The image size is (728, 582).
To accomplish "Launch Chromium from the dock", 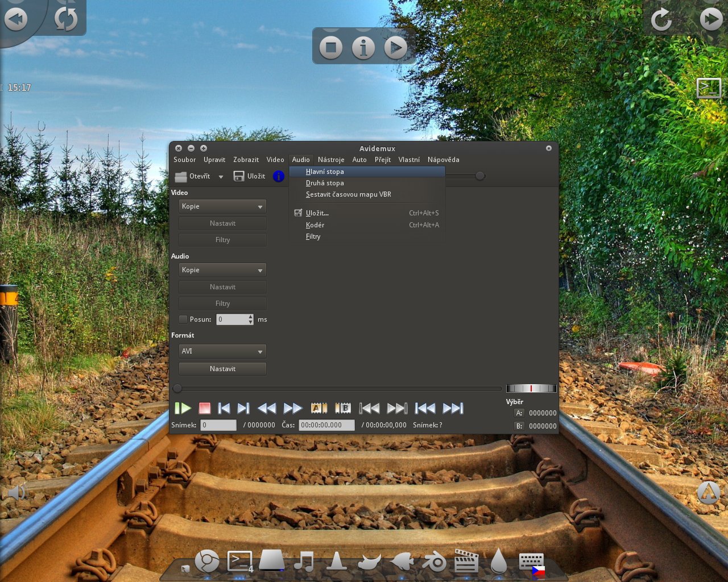I will pos(207,561).
